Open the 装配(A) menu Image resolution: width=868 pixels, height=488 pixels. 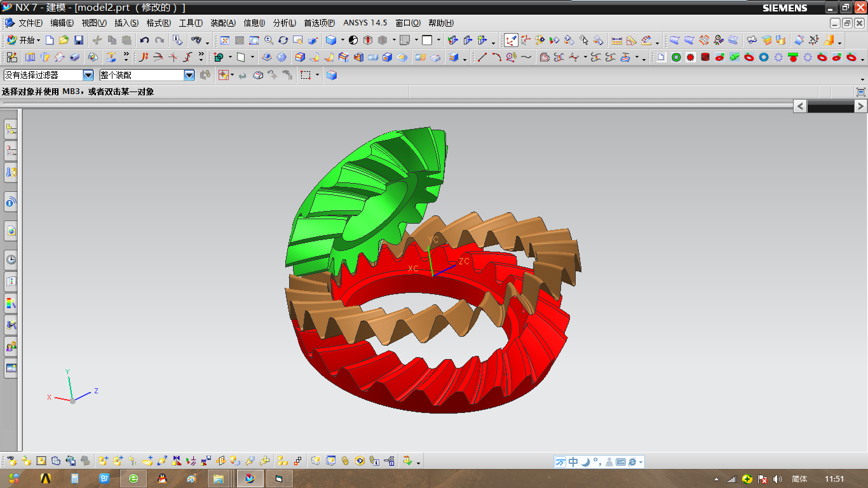223,23
